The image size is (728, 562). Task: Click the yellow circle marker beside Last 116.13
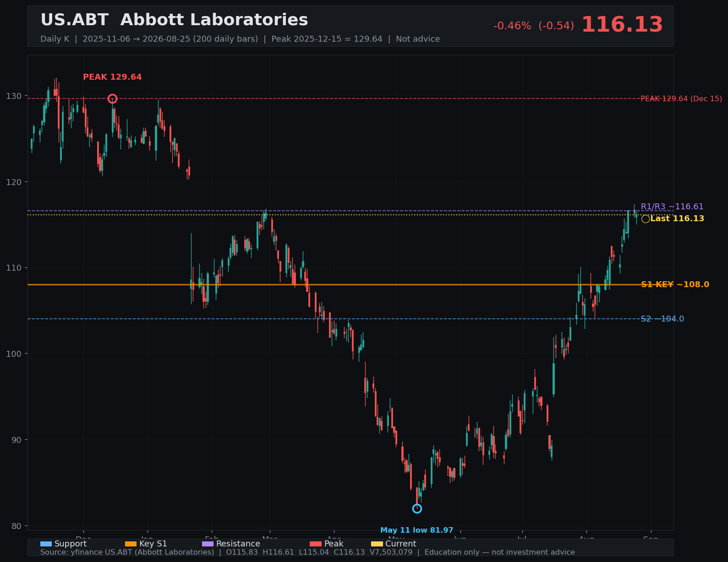[x=646, y=219]
